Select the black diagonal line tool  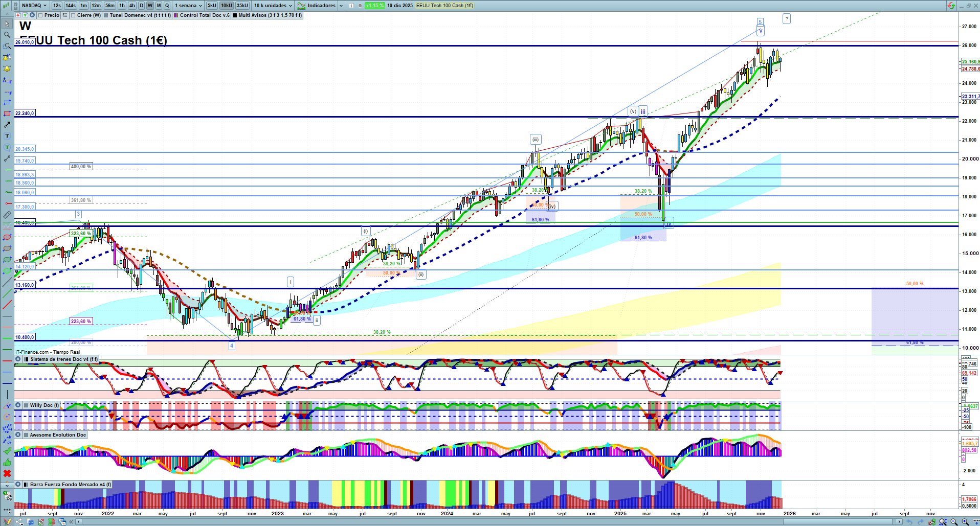tap(7, 282)
